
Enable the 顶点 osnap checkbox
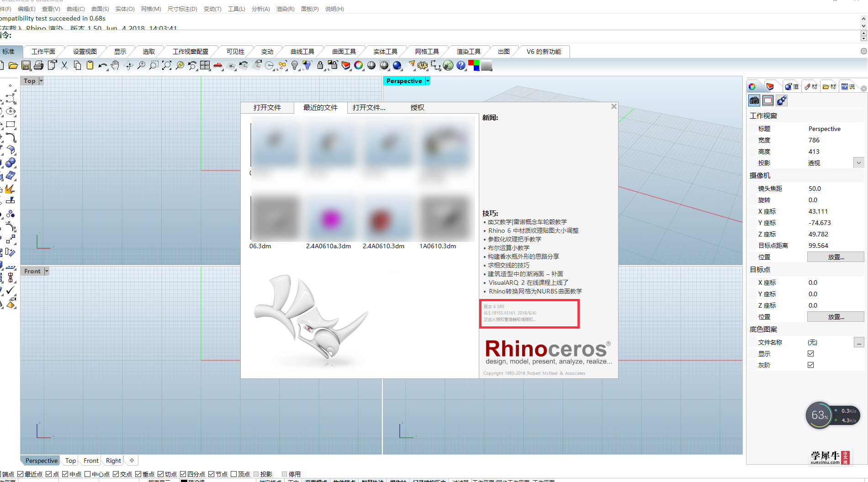click(233, 474)
